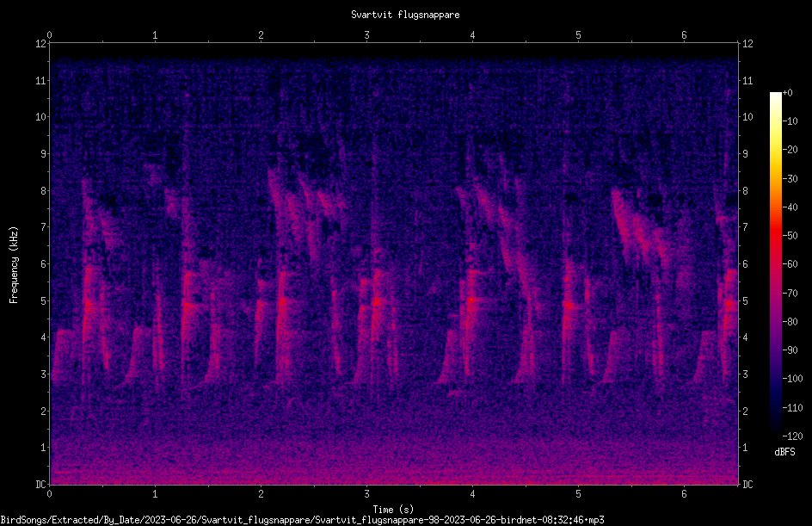The width and height of the screenshot is (812, 526).
Task: Select the '-120' value on the color scale
Action: 792,436
